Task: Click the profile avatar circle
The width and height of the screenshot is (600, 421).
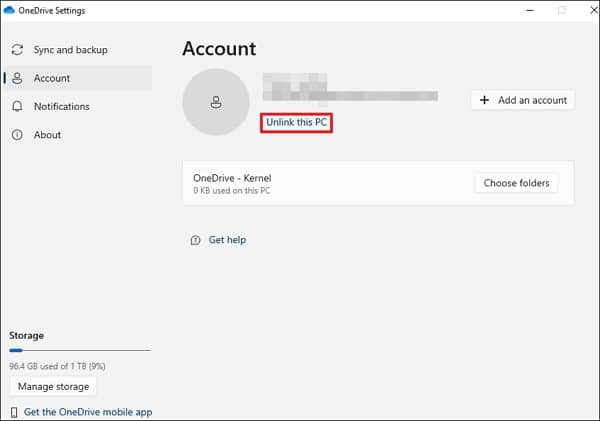Action: [216, 102]
